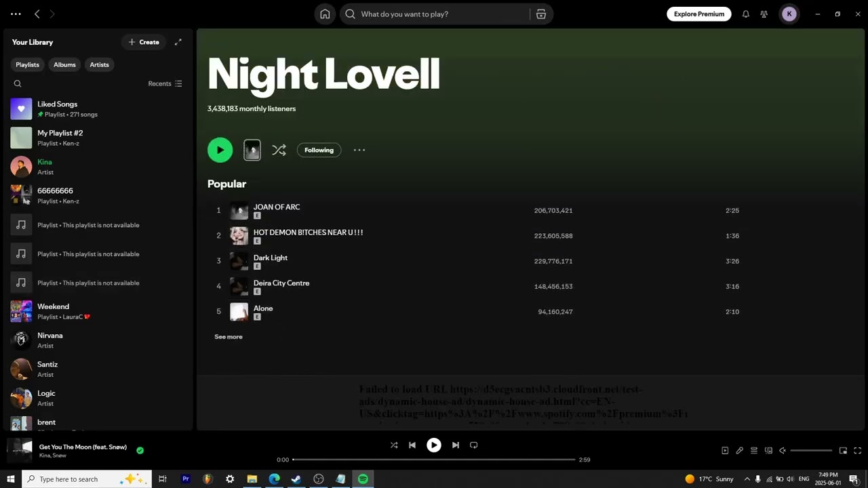Open 'Kina, Snøw' artist link in player

pyautogui.click(x=53, y=455)
